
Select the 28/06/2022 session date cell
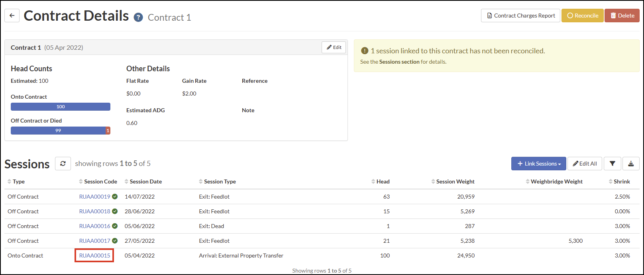(139, 211)
